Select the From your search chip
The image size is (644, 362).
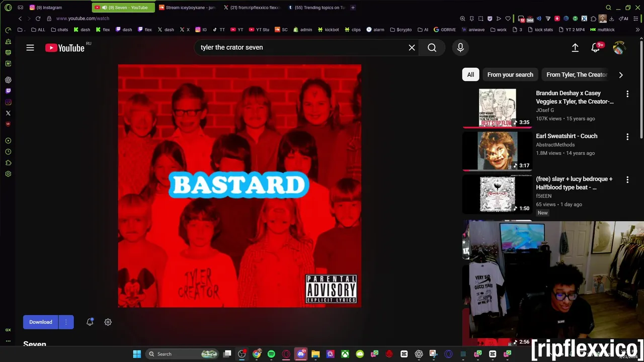pos(510,74)
